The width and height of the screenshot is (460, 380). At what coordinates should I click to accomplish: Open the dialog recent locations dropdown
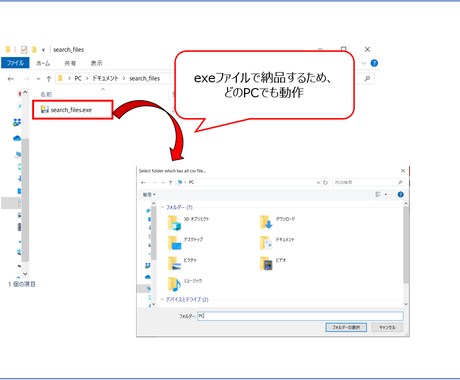pyautogui.click(x=163, y=182)
